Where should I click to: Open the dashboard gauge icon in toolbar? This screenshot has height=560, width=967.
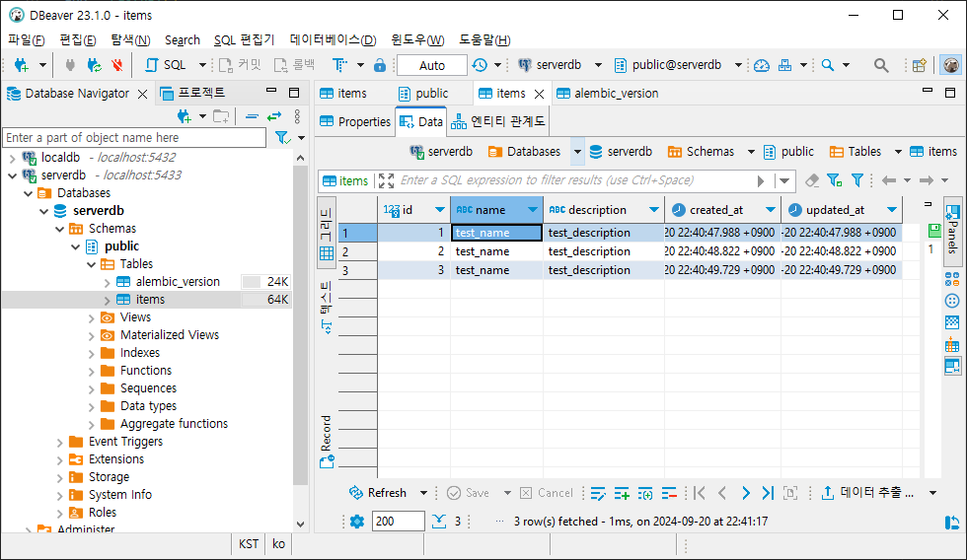point(762,65)
